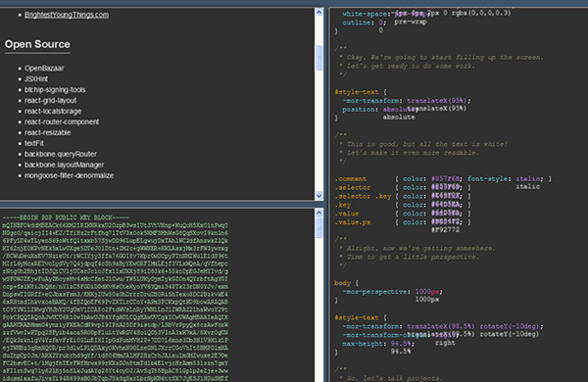This screenshot has height=382, width=588.
Task: Click the Open Source heading
Action: (x=37, y=44)
